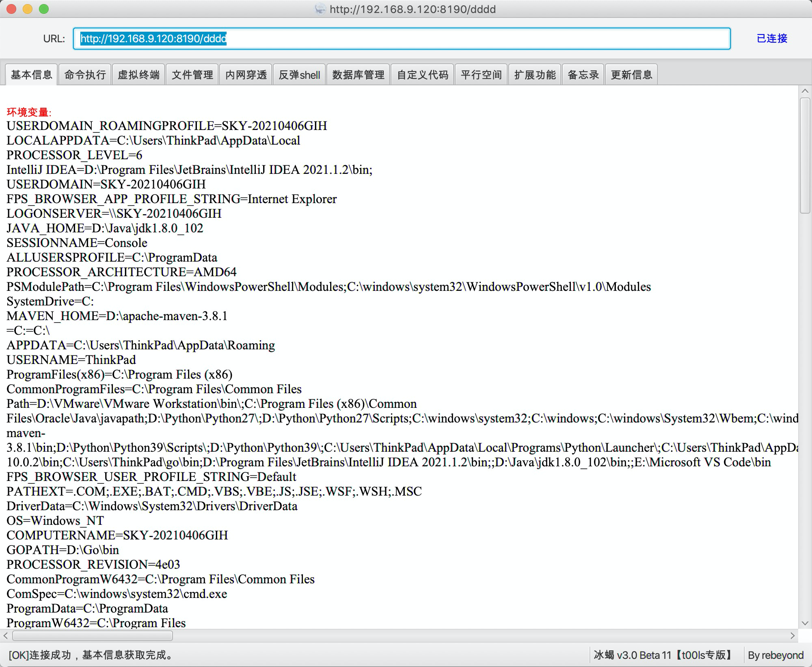Image resolution: width=812 pixels, height=667 pixels.
Task: Select the 内网穿透 tab
Action: tap(246, 75)
